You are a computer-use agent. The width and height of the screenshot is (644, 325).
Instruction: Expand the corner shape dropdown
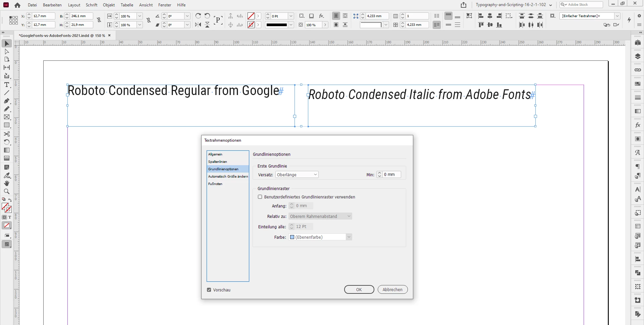pos(386,25)
